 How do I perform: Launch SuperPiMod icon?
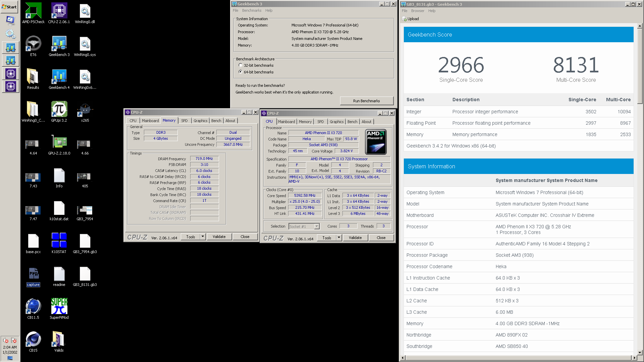click(x=59, y=308)
